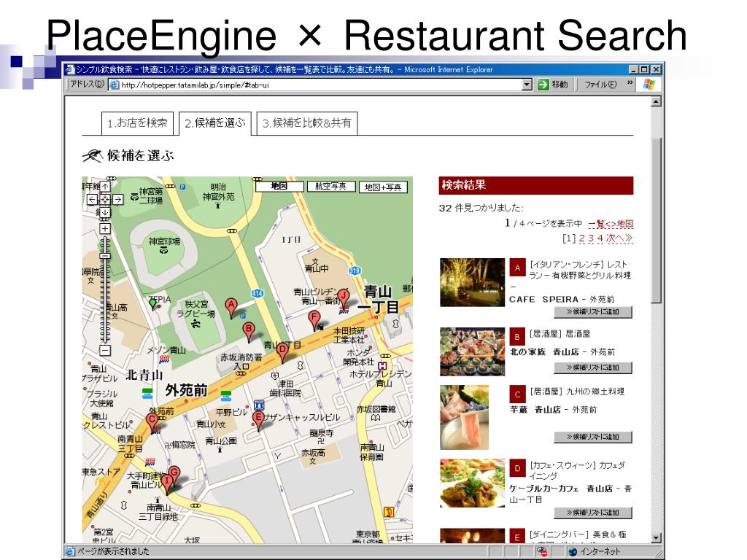Switch map to 地図 view
This screenshot has width=747, height=560.
click(x=279, y=186)
